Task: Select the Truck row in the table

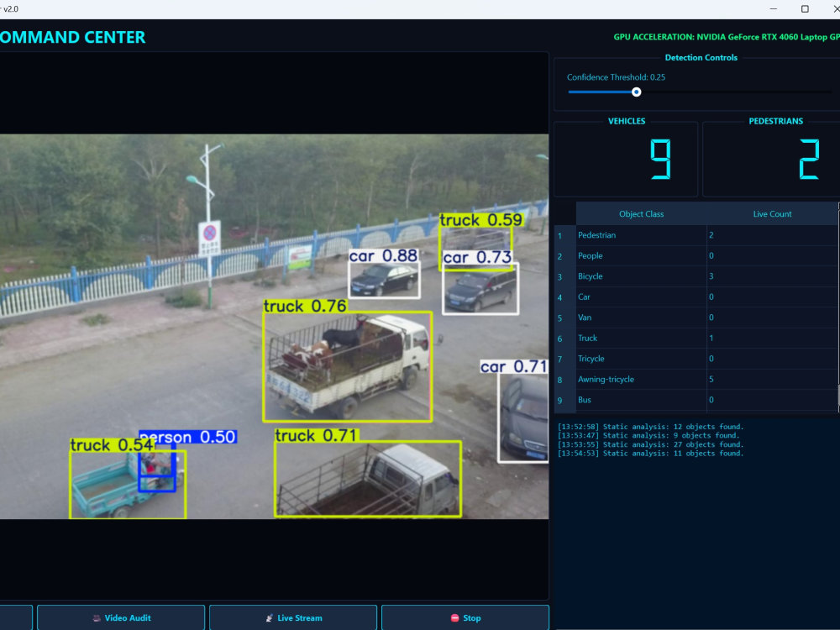Action: (696, 338)
